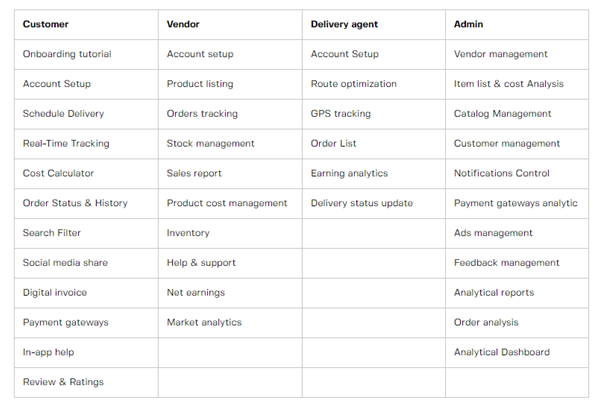Click the Ads management cell
606x405 pixels.
click(493, 233)
